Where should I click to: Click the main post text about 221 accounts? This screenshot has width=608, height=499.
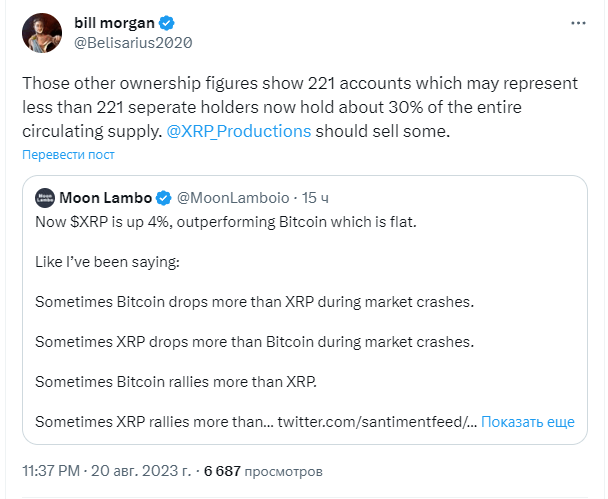tap(300, 107)
